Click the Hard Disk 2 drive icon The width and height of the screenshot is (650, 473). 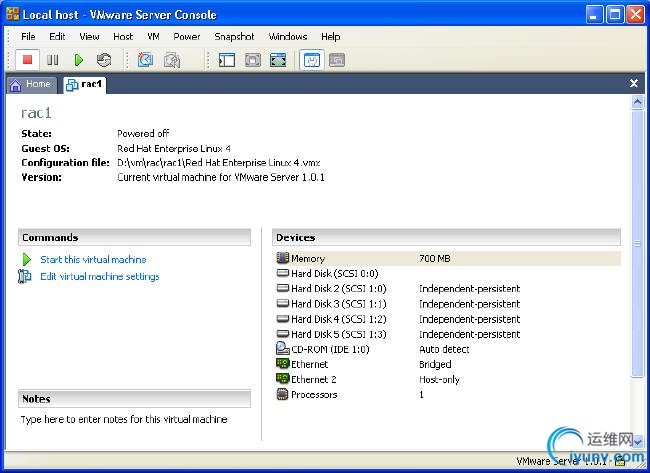tap(283, 288)
